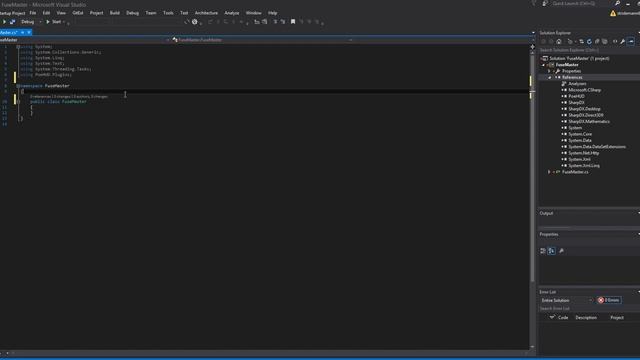Select the SharpDX.Direct3D9 reference
The height and width of the screenshot is (360, 640).
[x=586, y=115]
